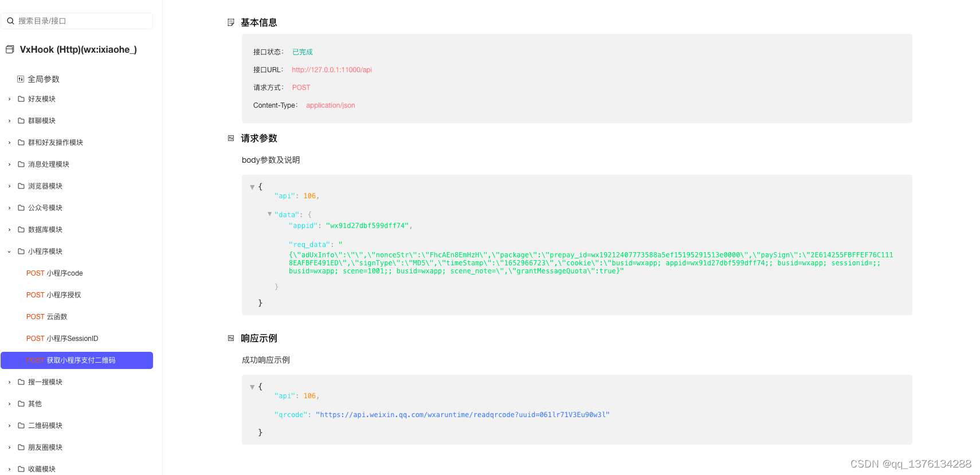Expand the 群和好友操作模块 chevron

[9, 143]
